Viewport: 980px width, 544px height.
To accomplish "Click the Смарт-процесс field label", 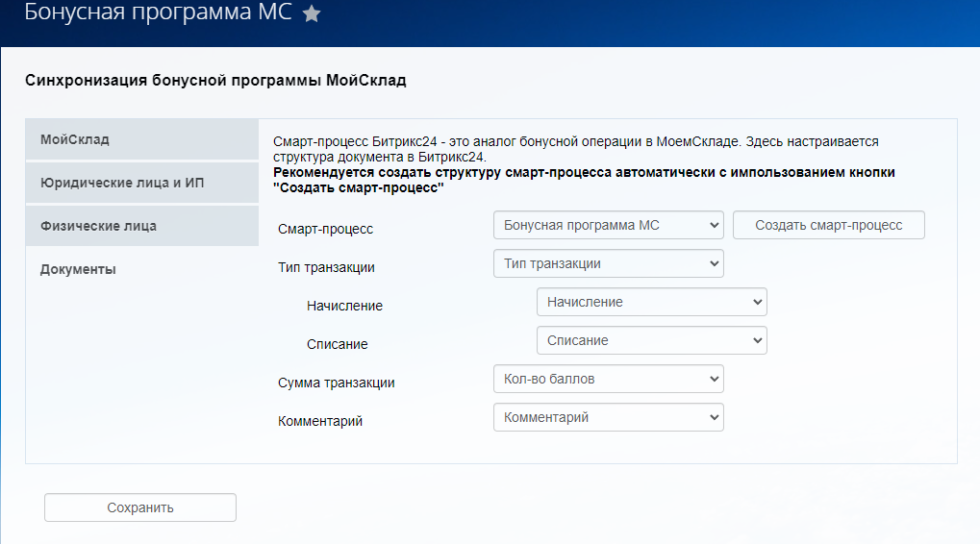I will (325, 229).
